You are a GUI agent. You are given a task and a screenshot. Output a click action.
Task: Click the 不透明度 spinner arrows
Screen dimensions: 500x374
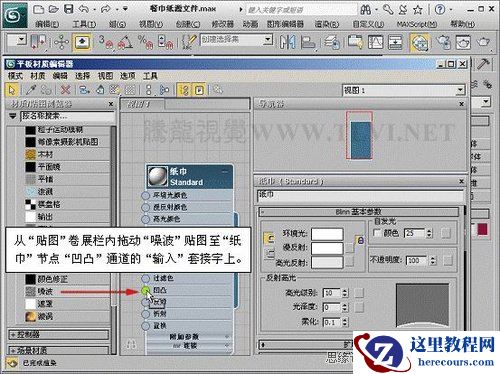tap(433, 260)
